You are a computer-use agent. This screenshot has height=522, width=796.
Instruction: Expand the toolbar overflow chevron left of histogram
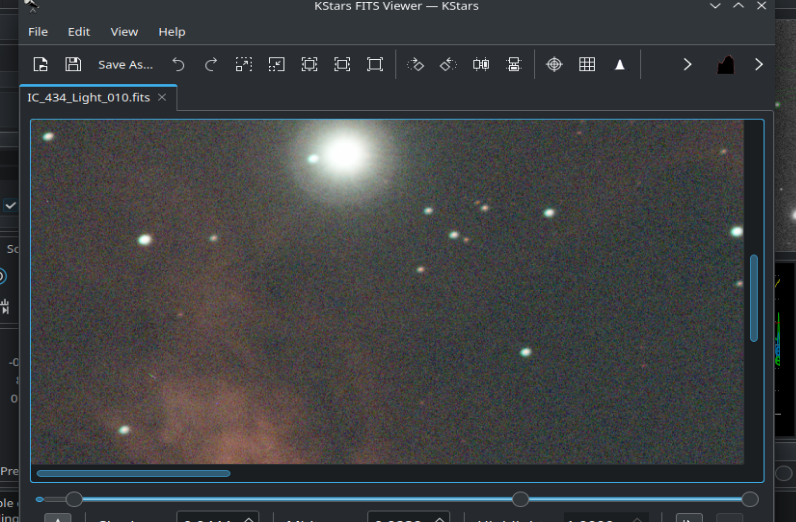pos(687,64)
